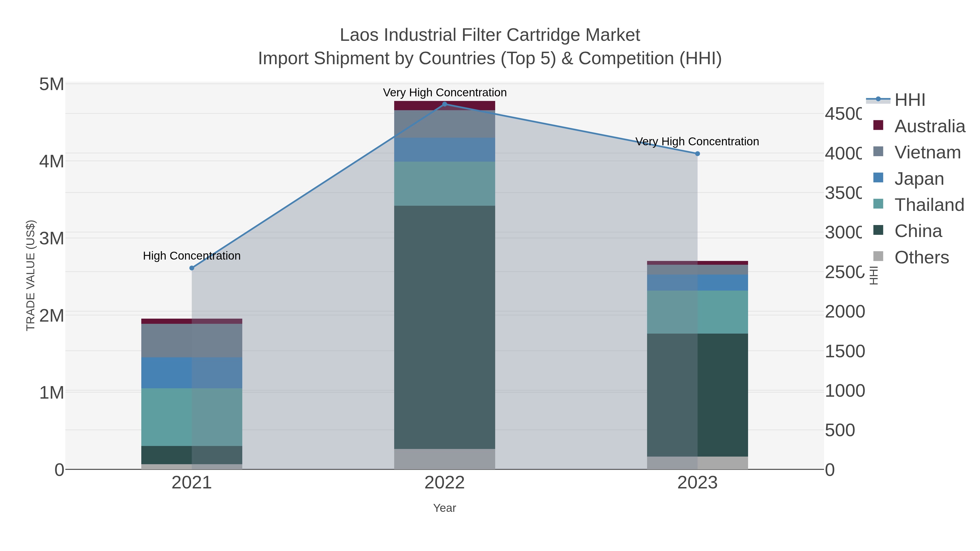Click the China segment of 2021 bar

(192, 455)
